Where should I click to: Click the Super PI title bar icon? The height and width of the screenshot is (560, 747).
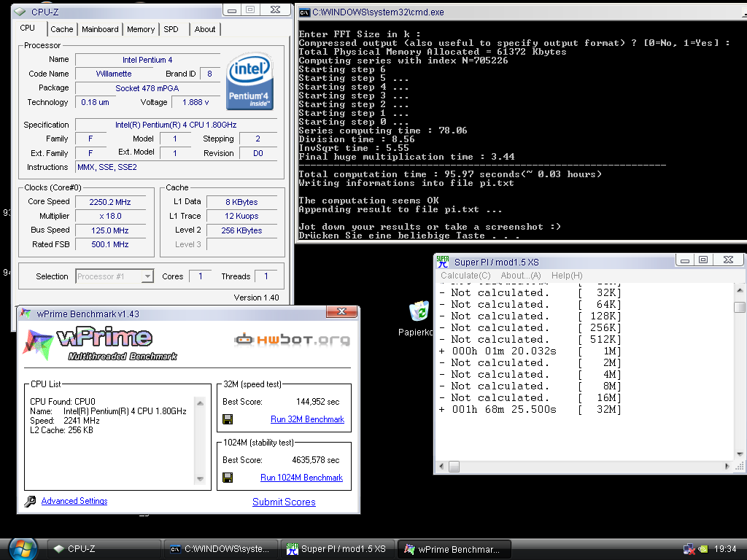443,262
